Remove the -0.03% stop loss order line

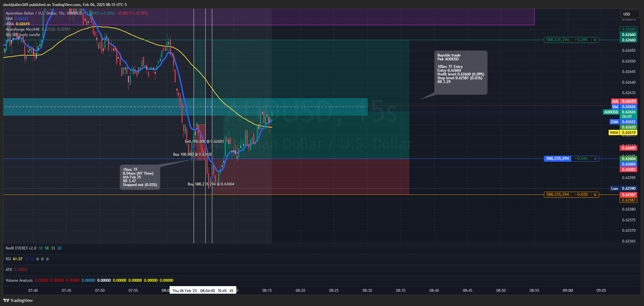pos(595,195)
